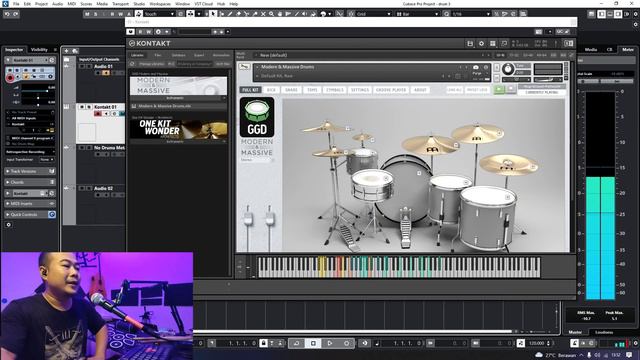Click the Quick Controls blue circle icon
The width and height of the screenshot is (640, 360).
point(52,214)
